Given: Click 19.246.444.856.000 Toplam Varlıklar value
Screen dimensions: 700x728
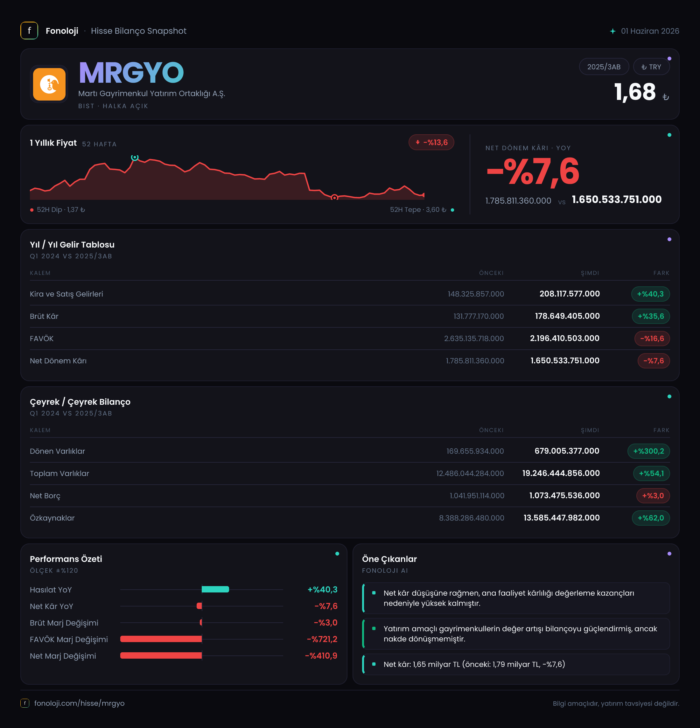Looking at the screenshot, I should point(561,473).
